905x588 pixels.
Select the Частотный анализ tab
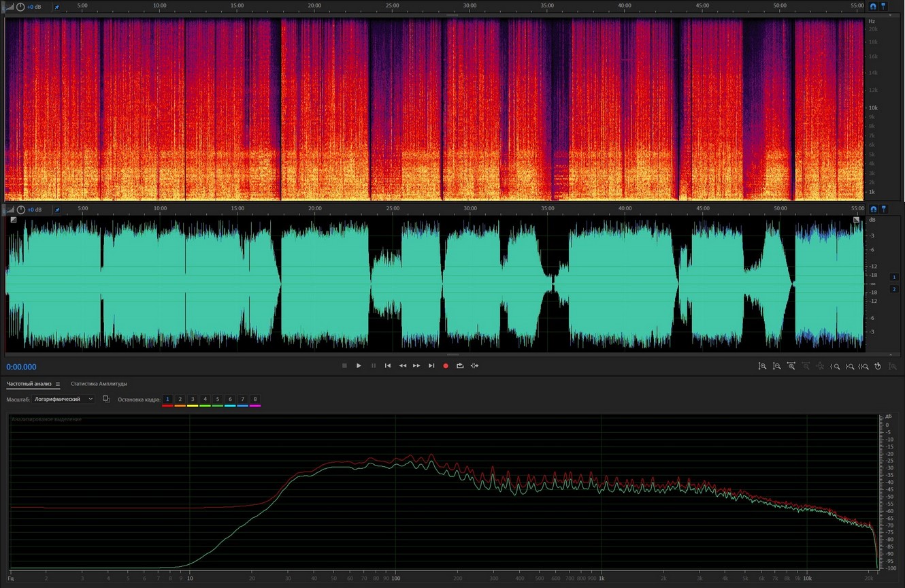pos(29,384)
